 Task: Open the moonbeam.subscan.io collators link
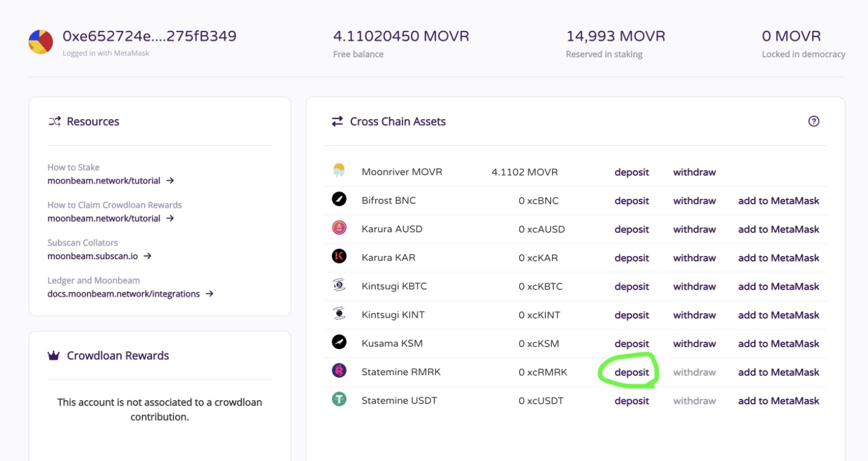tap(93, 256)
